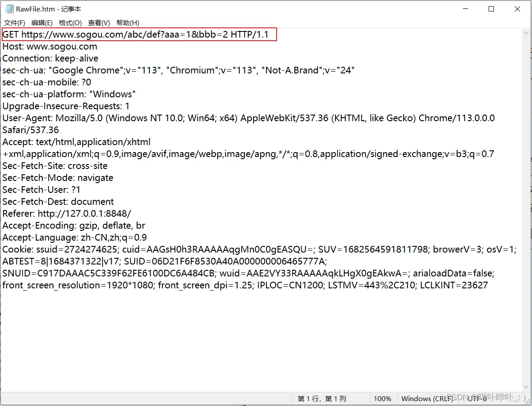Click the 100% zoom status entry
This screenshot has height=406, width=532.
(383, 398)
